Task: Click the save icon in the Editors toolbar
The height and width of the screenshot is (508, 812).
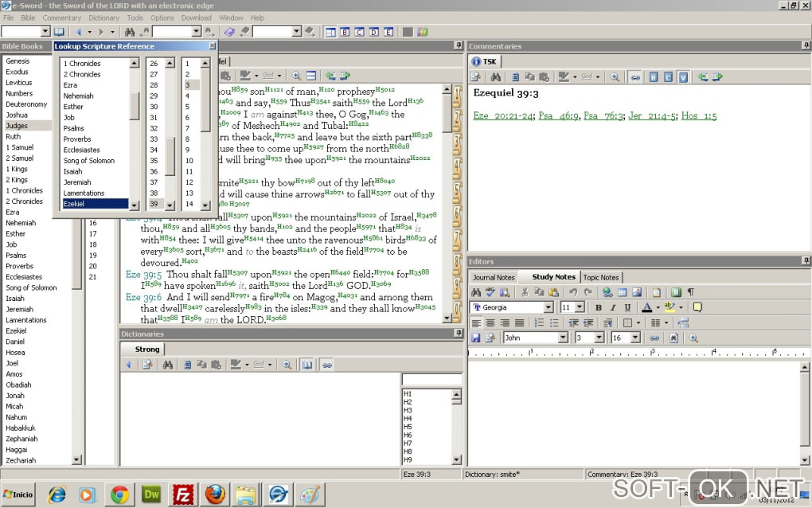Action: point(475,338)
